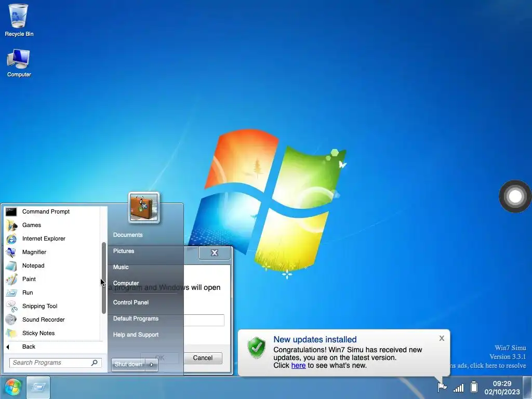The height and width of the screenshot is (399, 532).
Task: Expand the Shut down options arrow
Action: tap(151, 365)
